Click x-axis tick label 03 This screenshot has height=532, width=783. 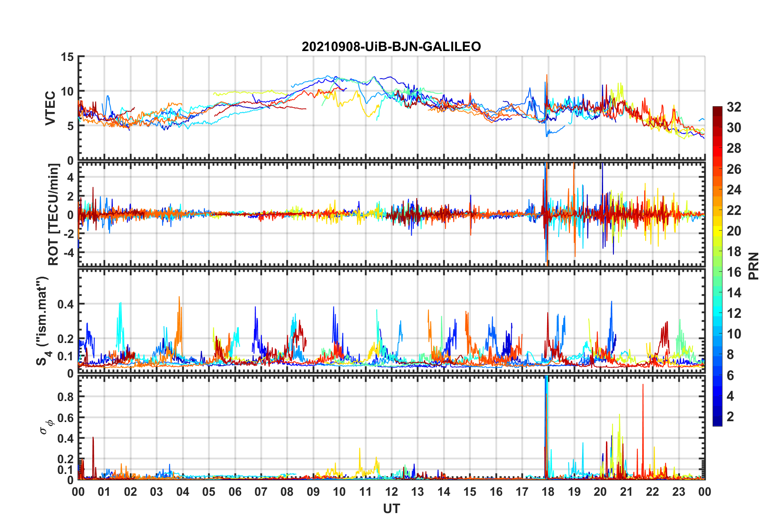(x=156, y=492)
